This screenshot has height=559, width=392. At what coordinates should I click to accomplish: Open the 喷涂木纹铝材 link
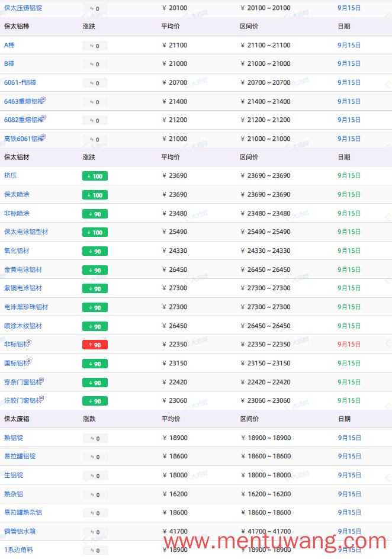(23, 326)
